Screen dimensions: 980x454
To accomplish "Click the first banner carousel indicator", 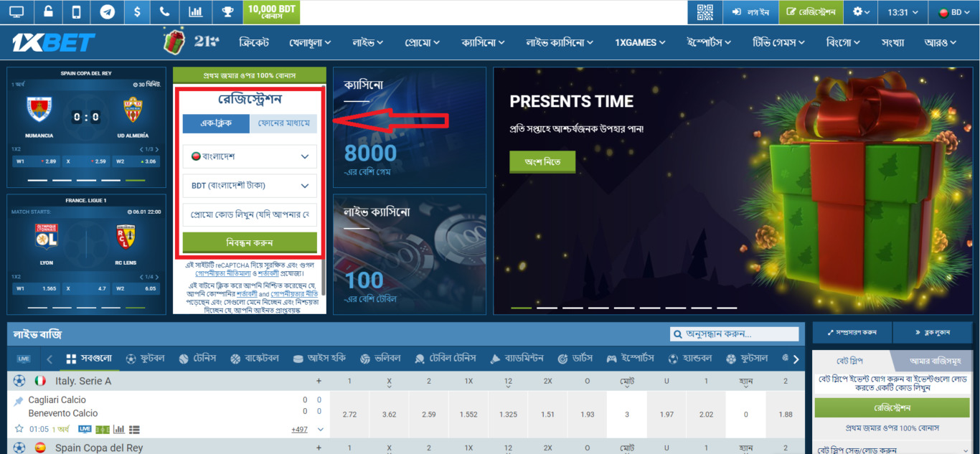I will (522, 308).
